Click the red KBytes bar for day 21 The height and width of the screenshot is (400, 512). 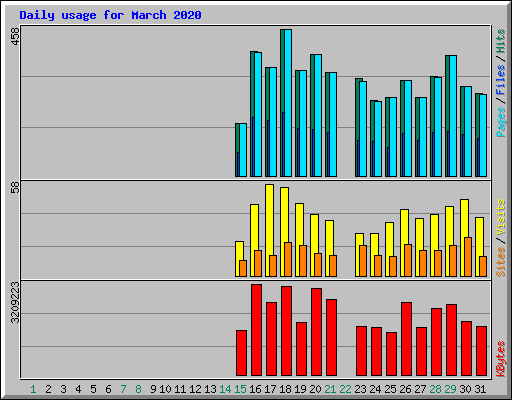[332, 337]
